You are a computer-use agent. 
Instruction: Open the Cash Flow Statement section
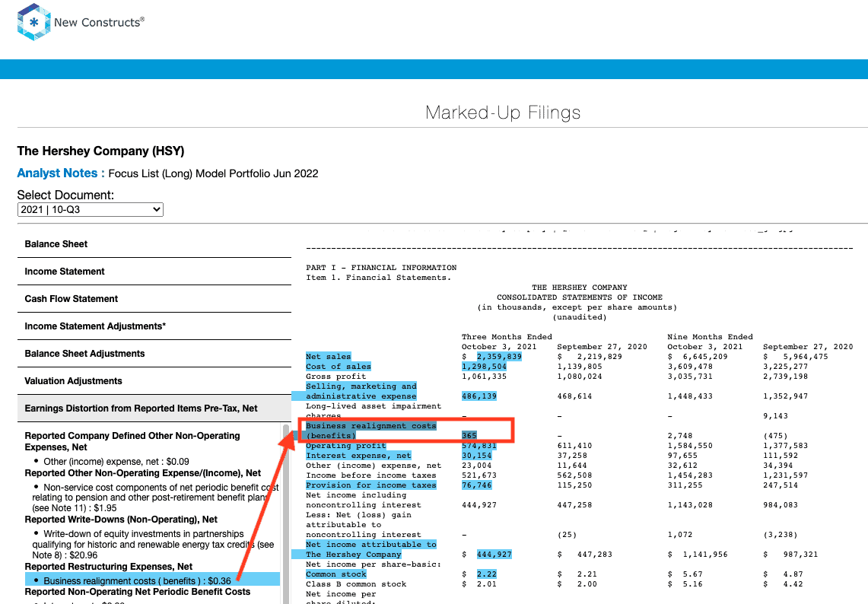tap(154, 299)
